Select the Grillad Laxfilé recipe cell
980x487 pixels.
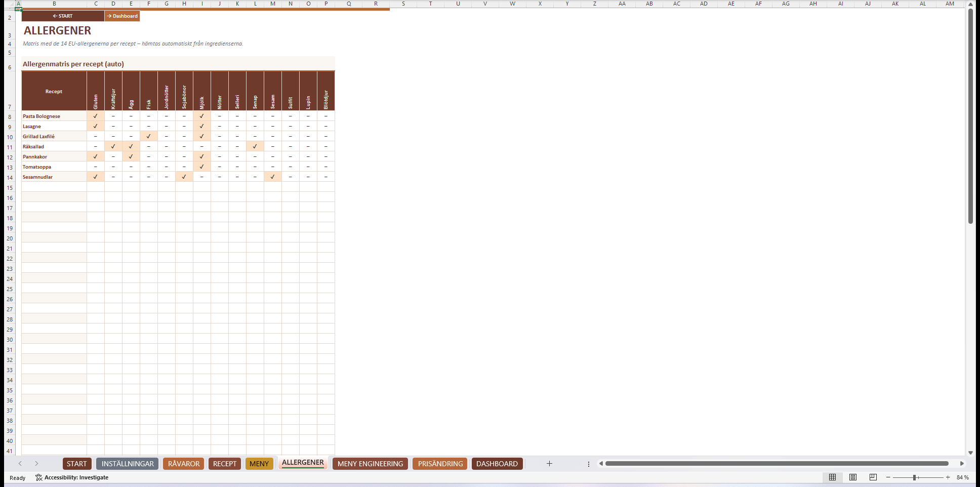click(54, 136)
